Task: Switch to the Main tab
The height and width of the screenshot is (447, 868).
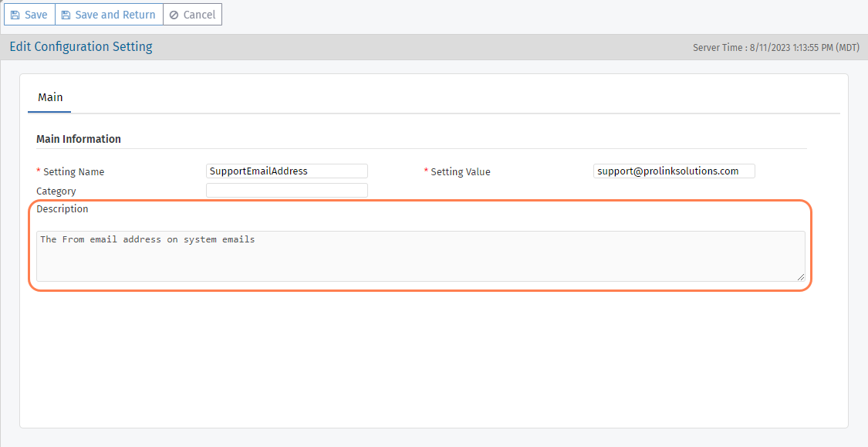Action: coord(50,97)
